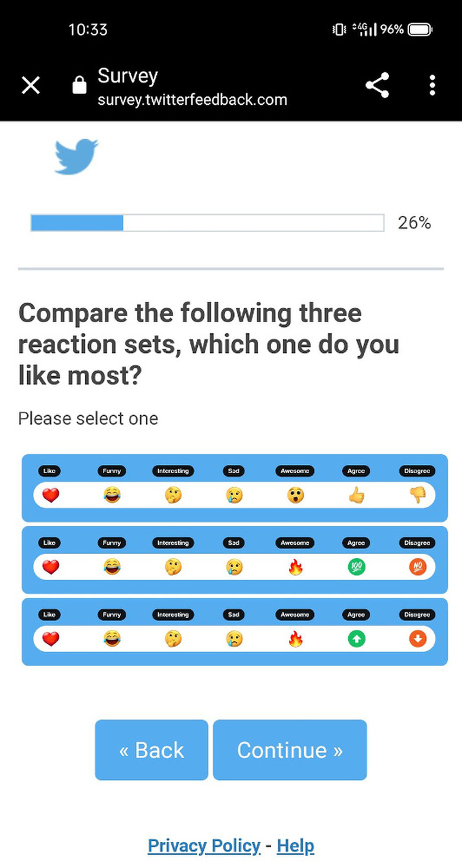462x868 pixels.
Task: Tap orange down arrow in third set
Action: click(418, 639)
